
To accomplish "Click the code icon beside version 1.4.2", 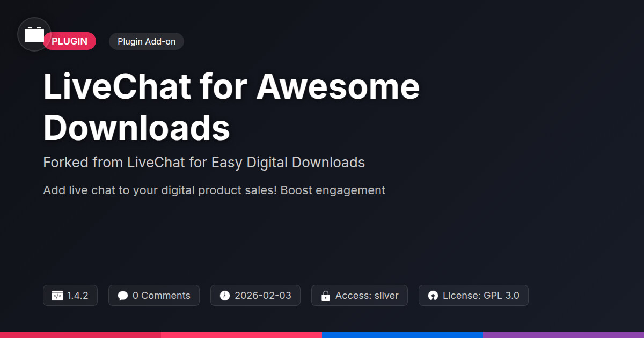I will coord(57,296).
